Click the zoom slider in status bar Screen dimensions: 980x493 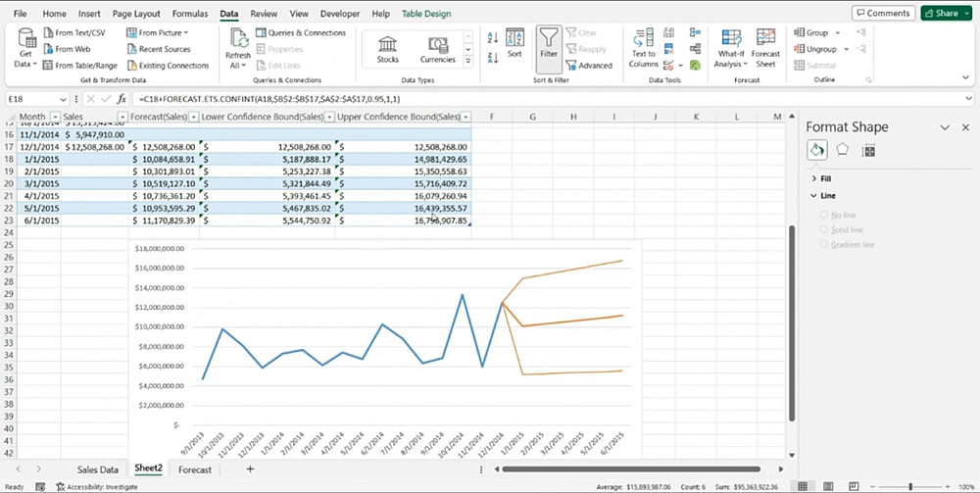click(x=909, y=487)
